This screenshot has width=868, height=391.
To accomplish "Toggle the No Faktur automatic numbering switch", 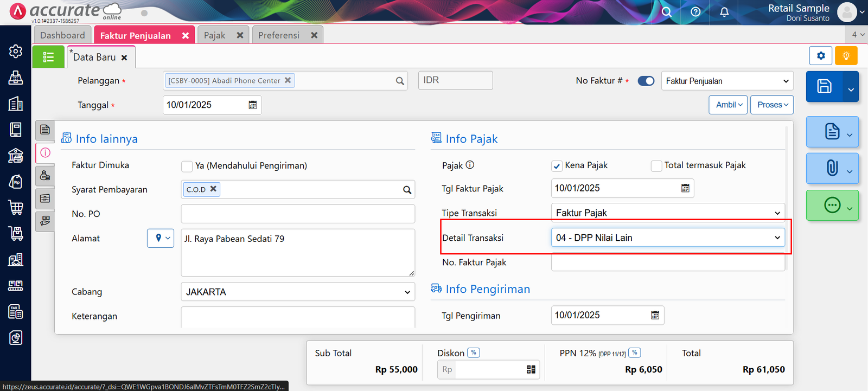I will pyautogui.click(x=646, y=81).
